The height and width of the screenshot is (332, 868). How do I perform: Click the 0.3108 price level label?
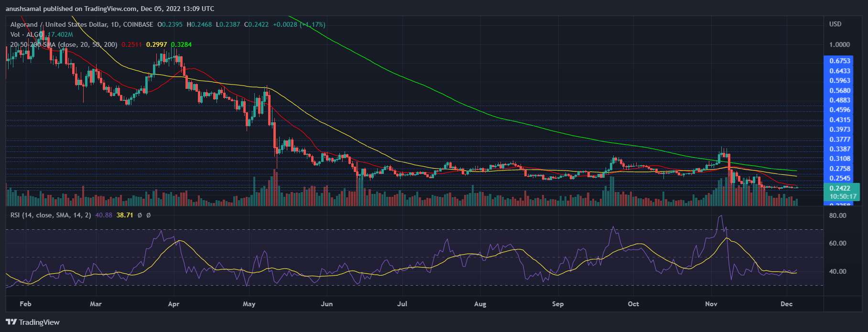(x=840, y=158)
